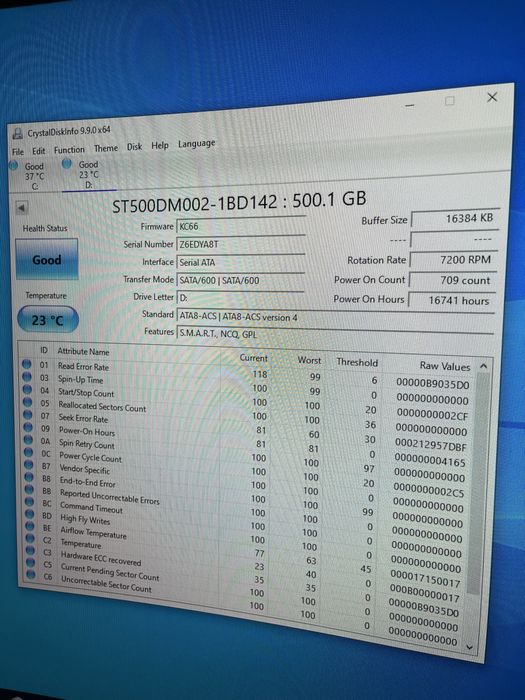
Task: Open the Language menu
Action: (x=196, y=143)
